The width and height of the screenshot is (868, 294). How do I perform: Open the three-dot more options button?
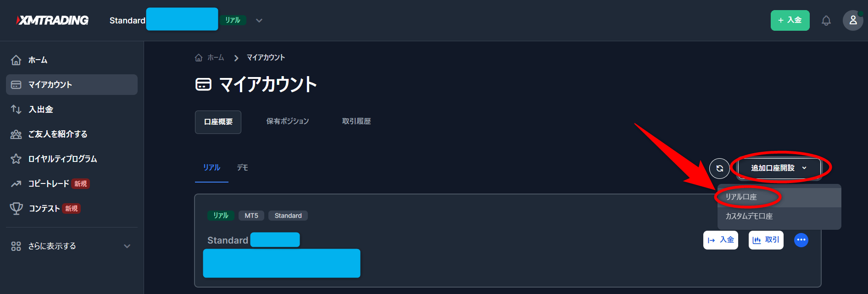[801, 240]
